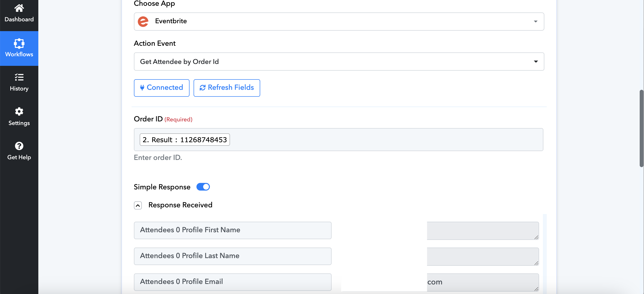Open the History list icon
This screenshot has width=644, height=294.
click(19, 77)
